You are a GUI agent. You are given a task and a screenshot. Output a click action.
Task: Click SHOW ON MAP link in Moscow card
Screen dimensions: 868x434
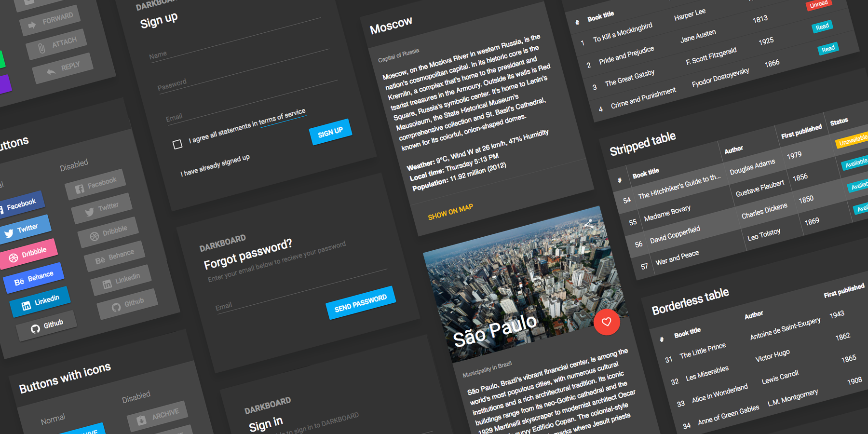(450, 212)
